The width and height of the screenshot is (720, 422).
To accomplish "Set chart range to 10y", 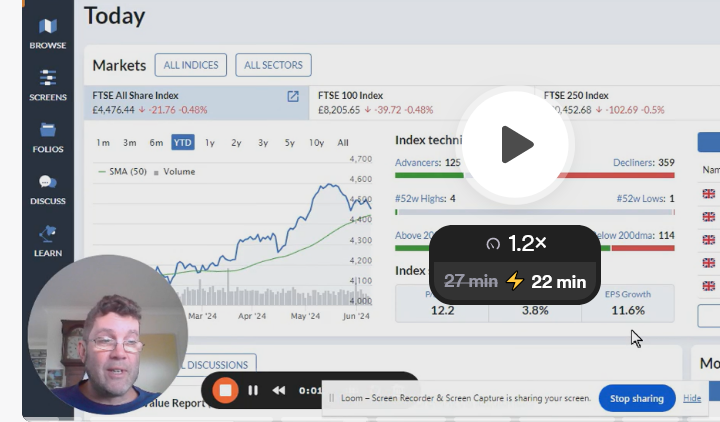I will [x=316, y=142].
